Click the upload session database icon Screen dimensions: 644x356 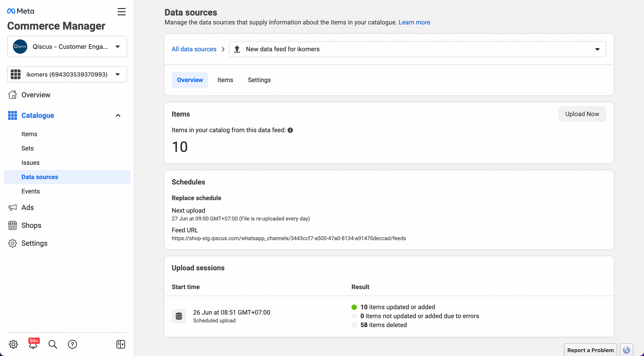tap(179, 316)
